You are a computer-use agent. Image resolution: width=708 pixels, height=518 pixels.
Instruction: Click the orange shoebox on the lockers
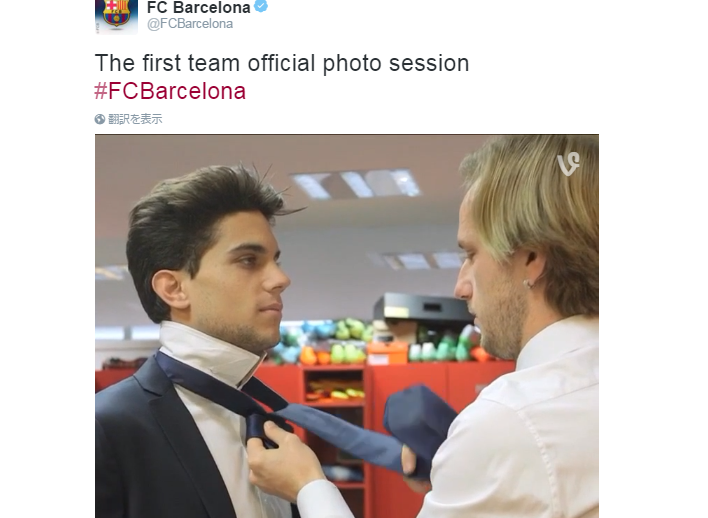[387, 353]
